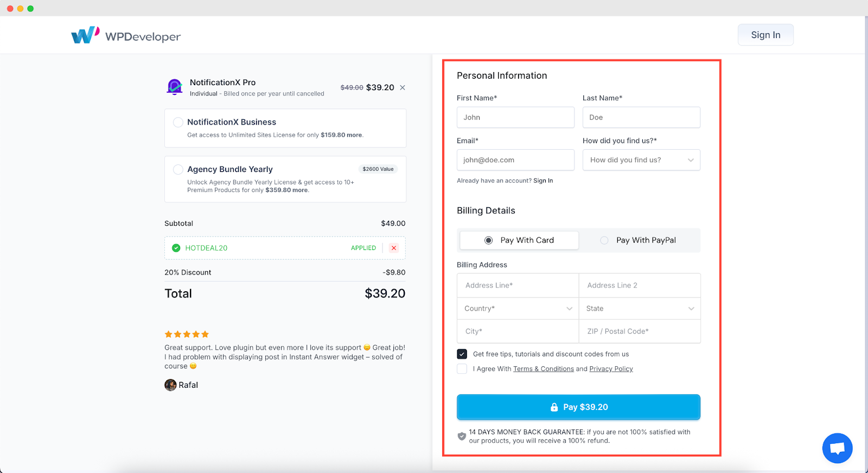The height and width of the screenshot is (473, 868).
Task: Focus the First Name field
Action: point(515,117)
